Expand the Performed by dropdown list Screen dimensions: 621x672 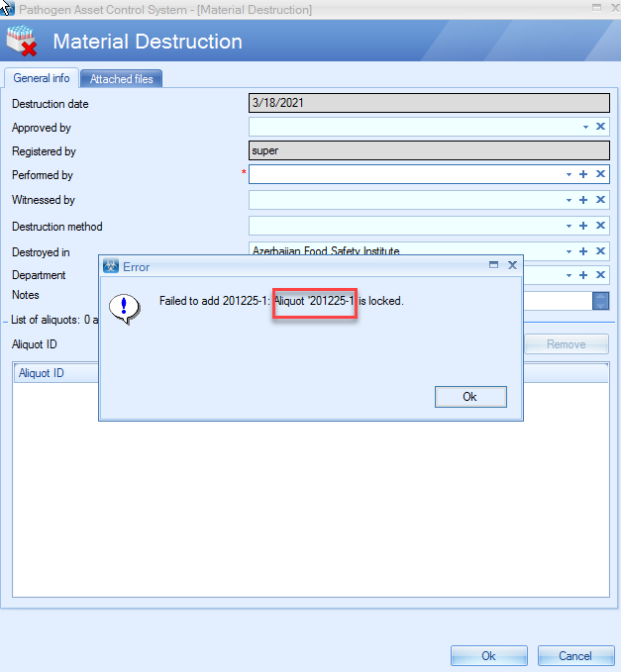coord(569,174)
